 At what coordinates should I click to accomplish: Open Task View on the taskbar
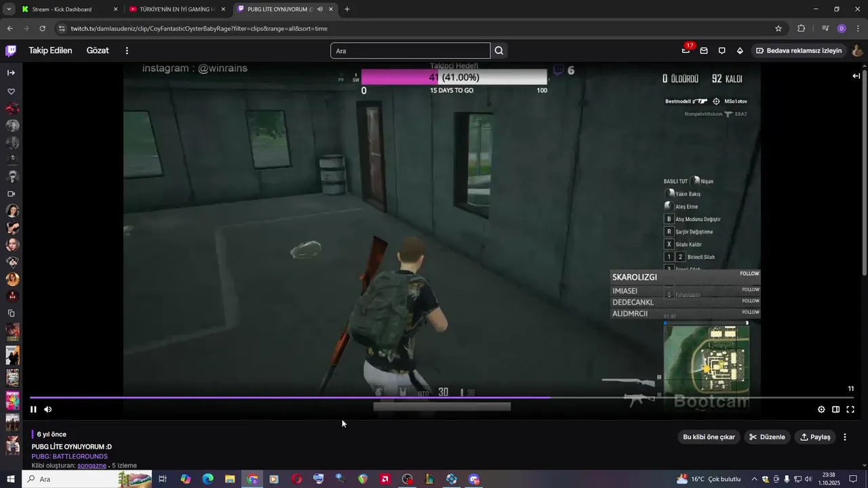coord(163,479)
